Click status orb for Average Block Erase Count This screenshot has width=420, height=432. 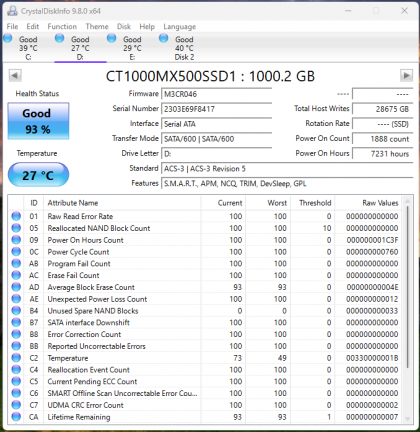coord(16,287)
